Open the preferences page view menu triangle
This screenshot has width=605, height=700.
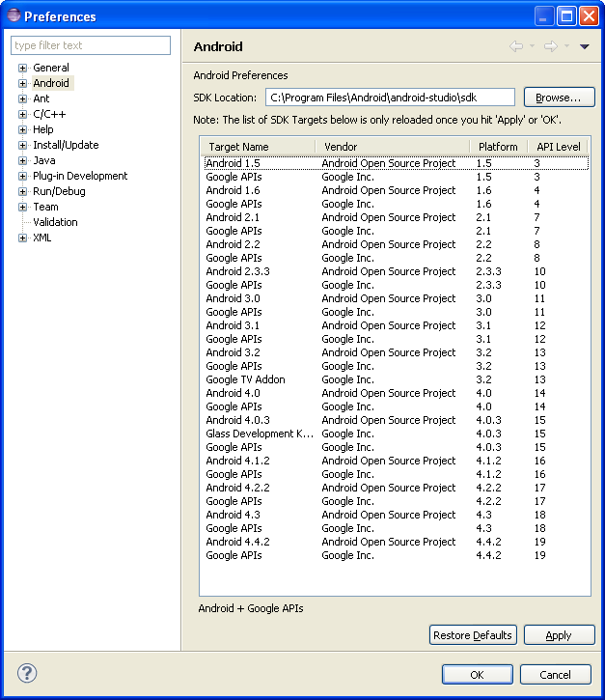coord(584,46)
